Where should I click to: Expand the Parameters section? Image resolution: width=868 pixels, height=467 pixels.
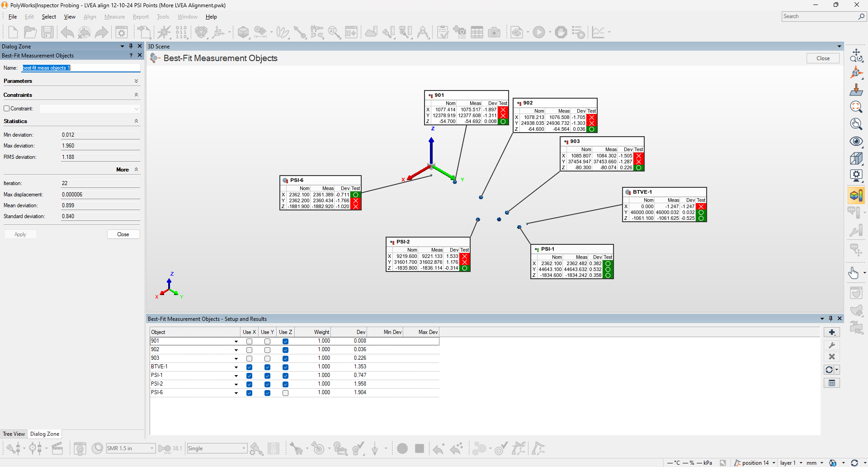click(136, 81)
